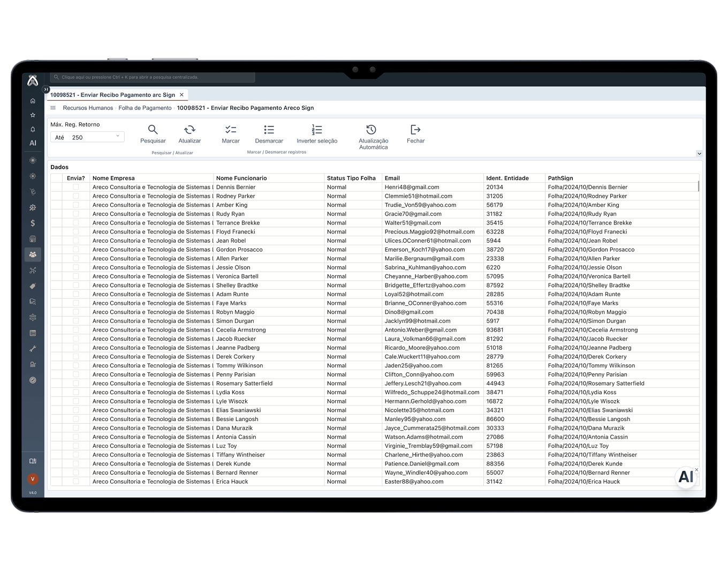
Task: Click the Desmarcar list toolbar button
Action: coord(269,134)
